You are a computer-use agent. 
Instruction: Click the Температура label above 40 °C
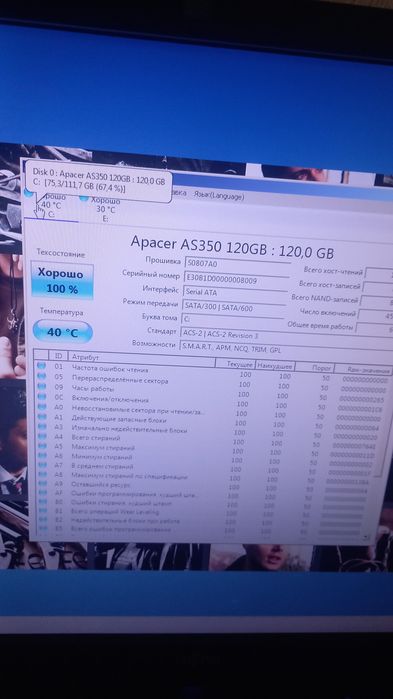[61, 311]
